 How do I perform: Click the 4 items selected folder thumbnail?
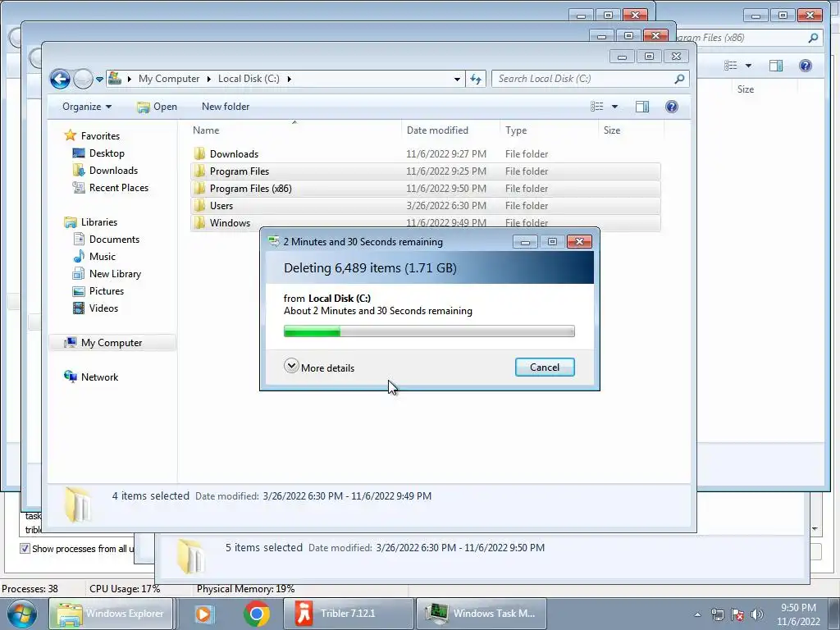click(x=77, y=504)
